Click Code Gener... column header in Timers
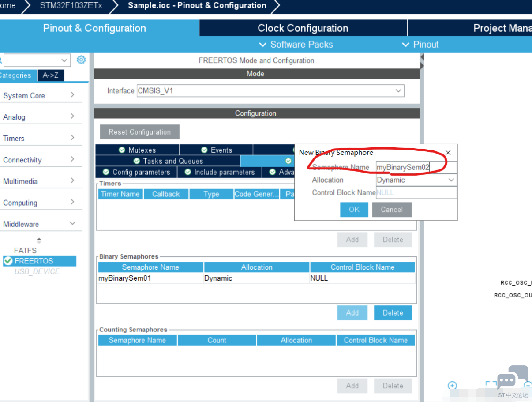532x402 pixels. point(256,194)
